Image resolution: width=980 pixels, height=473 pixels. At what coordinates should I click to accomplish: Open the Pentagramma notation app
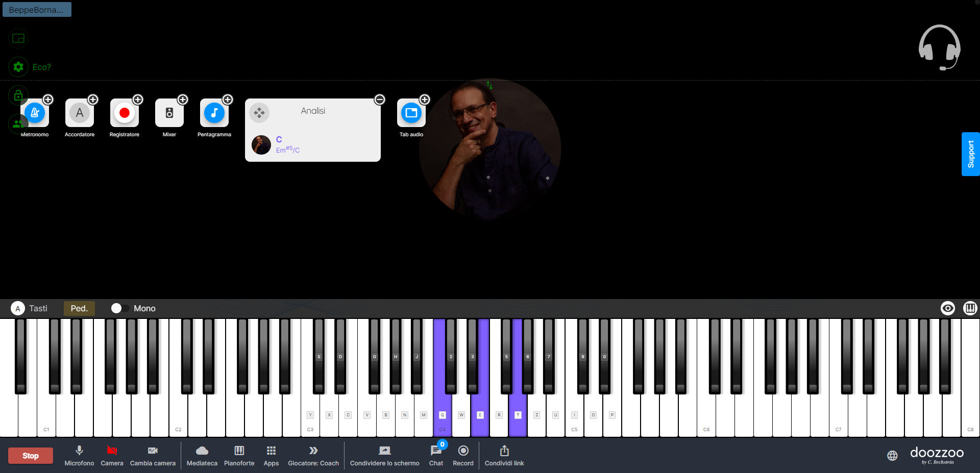point(214,113)
